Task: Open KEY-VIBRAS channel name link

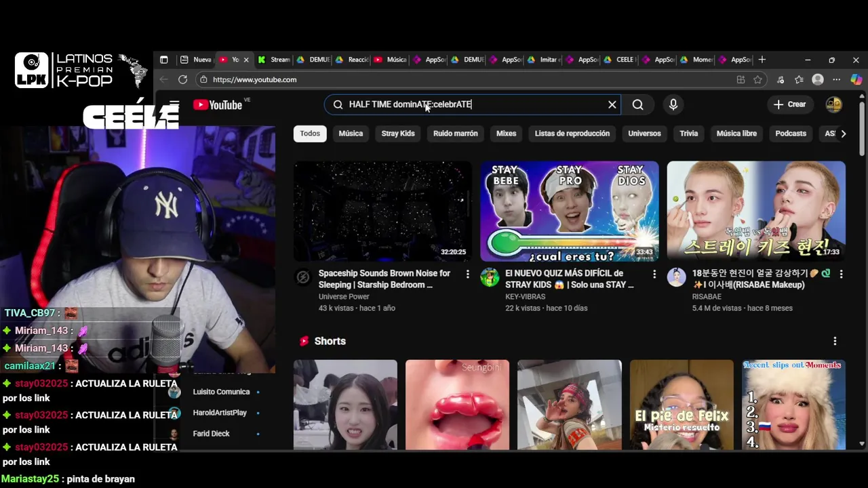Action: [526, 297]
